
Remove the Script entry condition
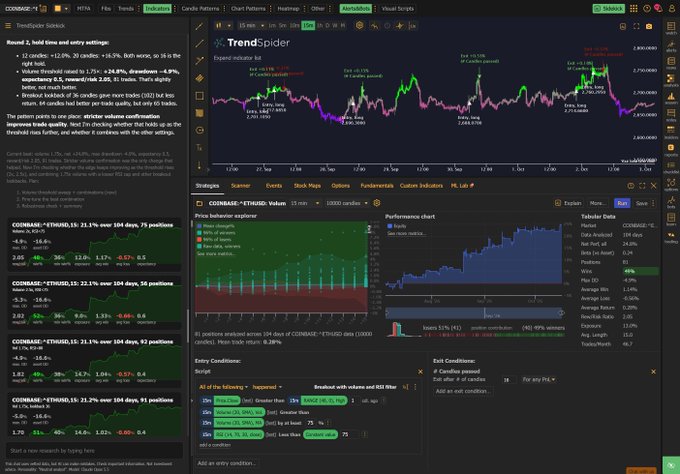(420, 372)
